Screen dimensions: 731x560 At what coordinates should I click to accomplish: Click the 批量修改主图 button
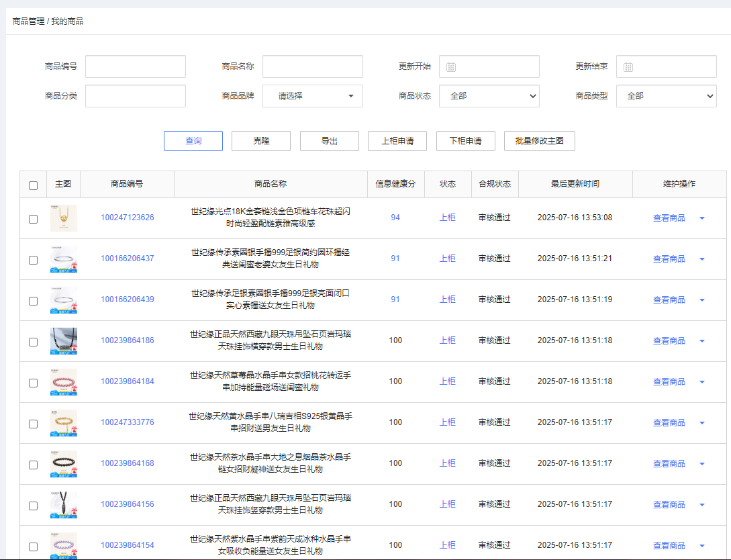tap(539, 141)
